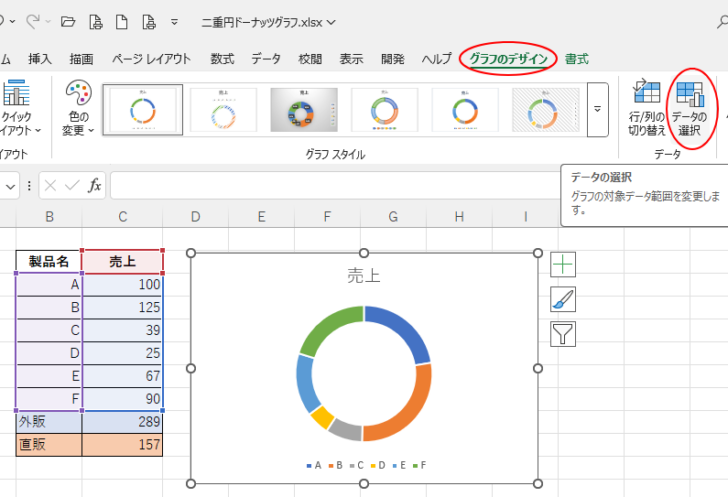
Task: Click inside the formula bar input
Action: [335, 185]
